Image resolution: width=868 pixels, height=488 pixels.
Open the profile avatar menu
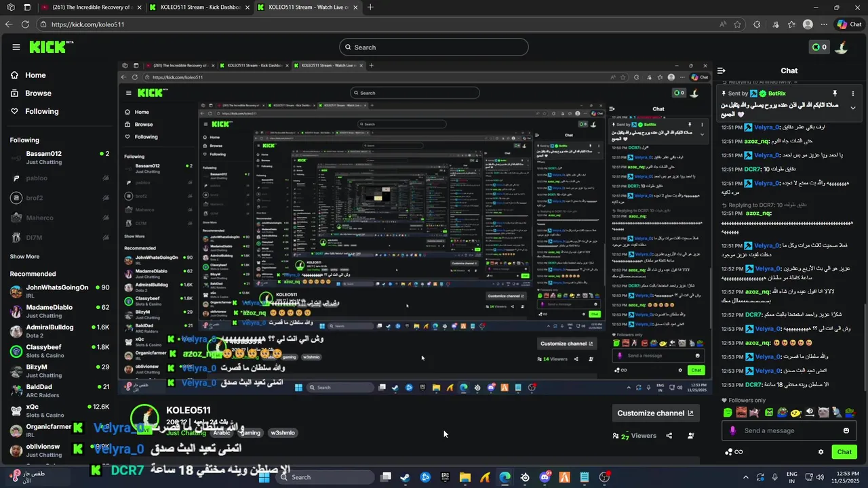pos(842,47)
